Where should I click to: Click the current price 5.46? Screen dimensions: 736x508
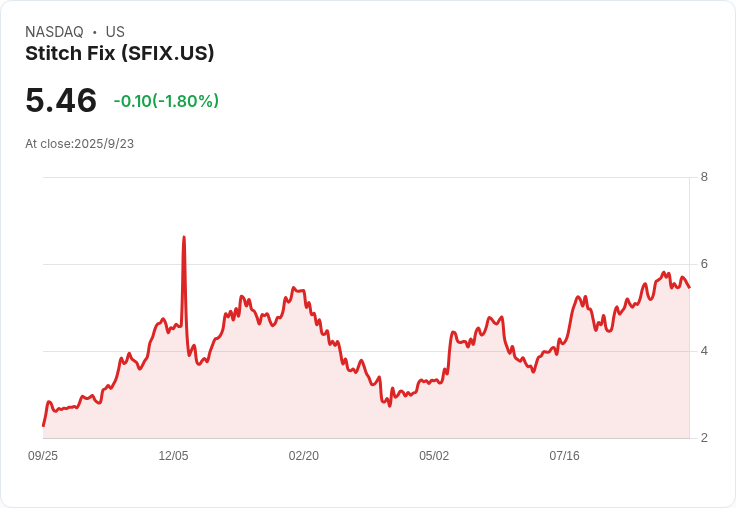coord(61,100)
